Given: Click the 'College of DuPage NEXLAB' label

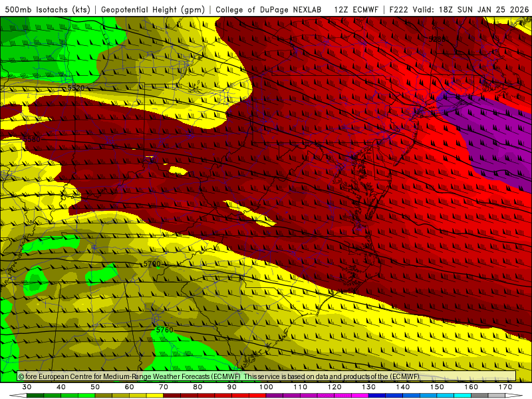Looking at the screenshot, I should point(269,9).
